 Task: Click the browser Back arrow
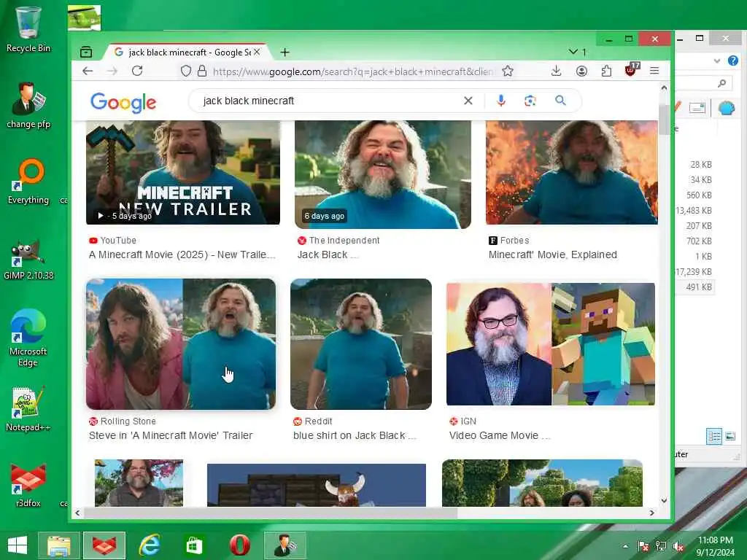pos(88,71)
